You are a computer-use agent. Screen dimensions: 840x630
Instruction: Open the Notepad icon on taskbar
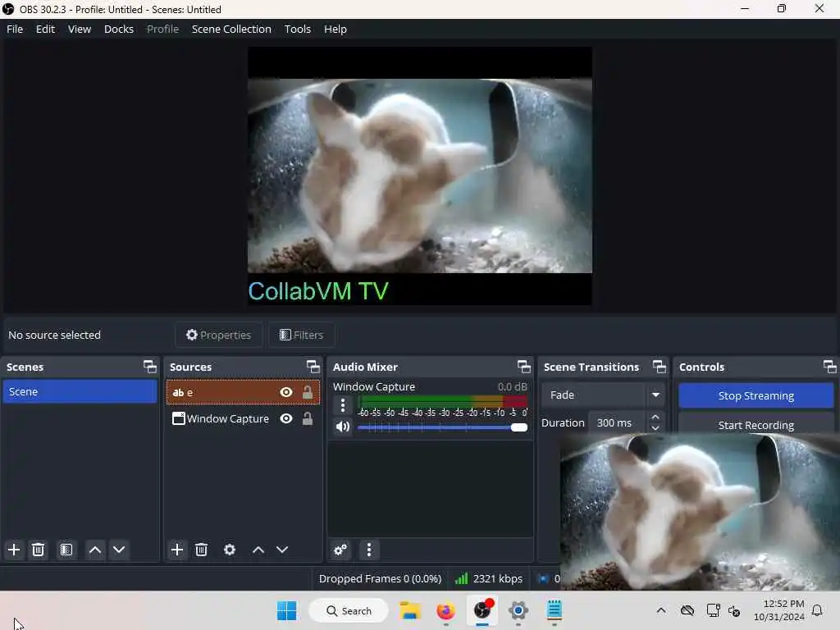[555, 610]
